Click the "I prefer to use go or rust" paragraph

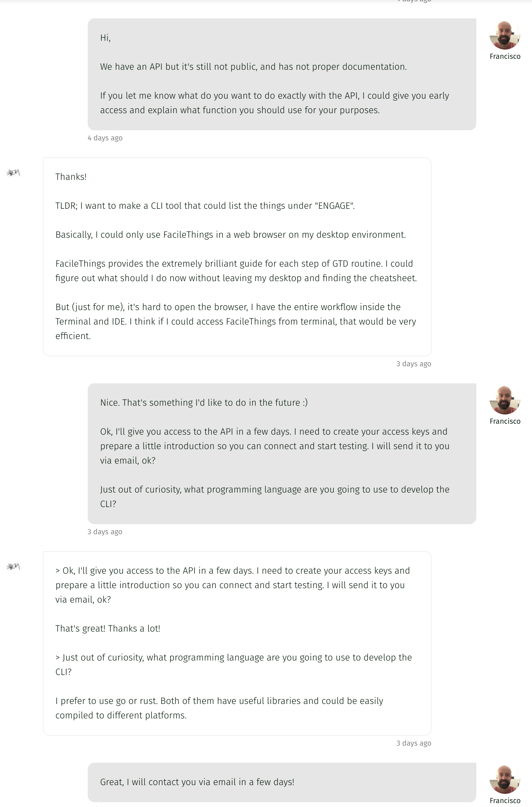tap(219, 708)
